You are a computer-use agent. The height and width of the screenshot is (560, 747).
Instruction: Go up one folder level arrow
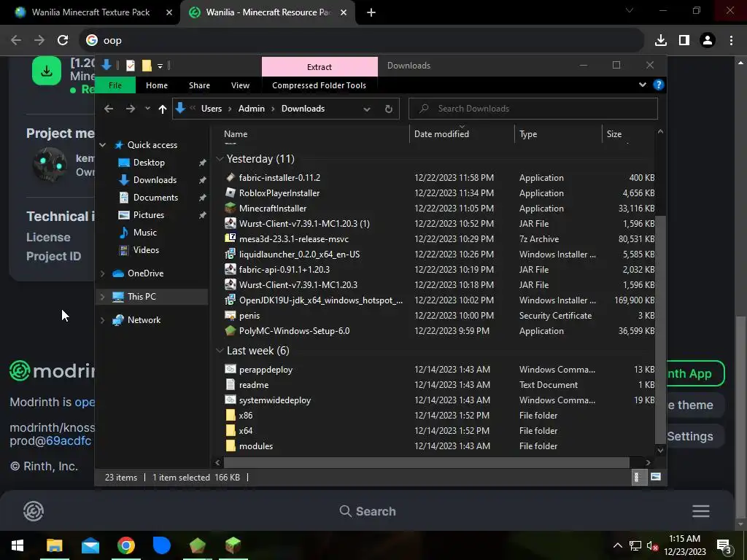[x=163, y=109]
